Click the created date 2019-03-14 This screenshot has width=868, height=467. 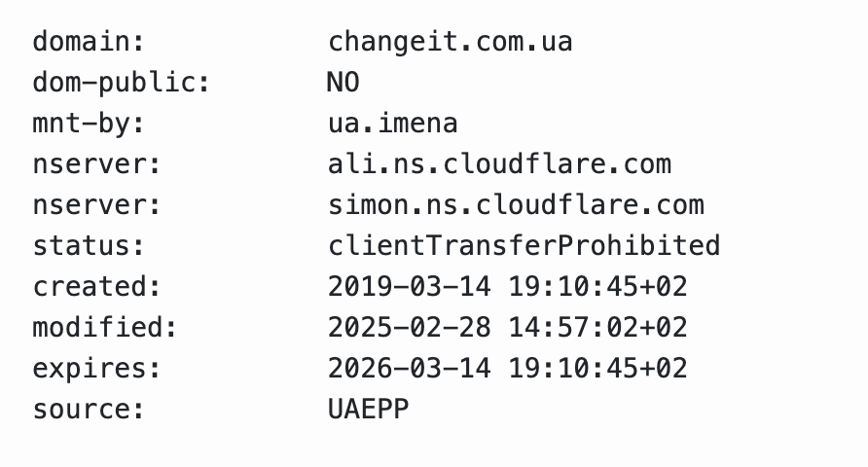[409, 287]
